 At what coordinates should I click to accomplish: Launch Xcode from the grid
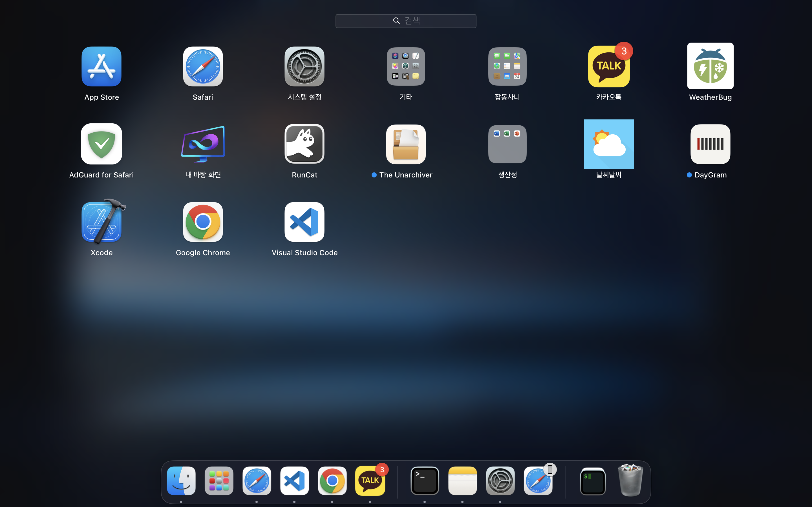tap(101, 222)
